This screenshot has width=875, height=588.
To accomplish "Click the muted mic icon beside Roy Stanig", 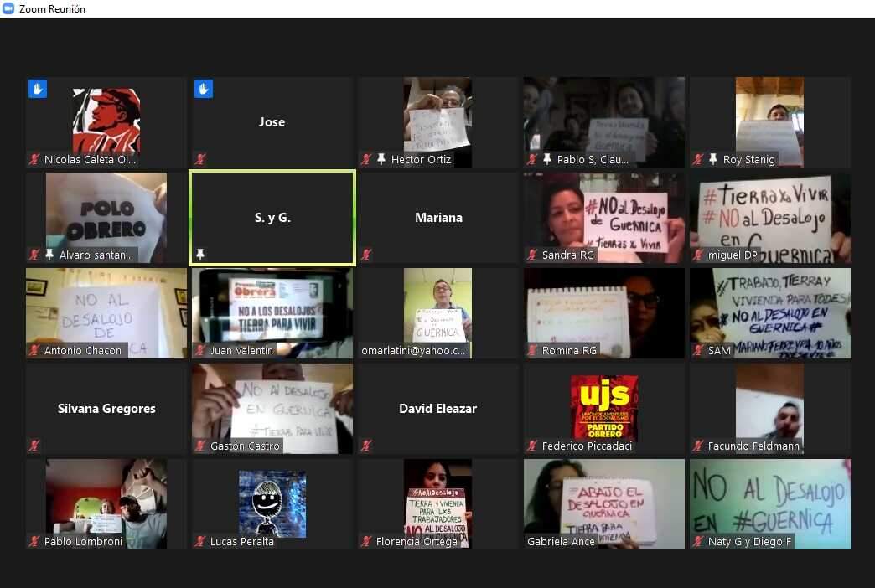I will point(699,159).
